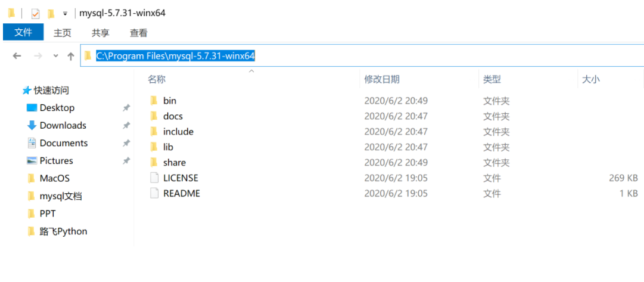Click the folder icon in the title bar

click(x=11, y=13)
